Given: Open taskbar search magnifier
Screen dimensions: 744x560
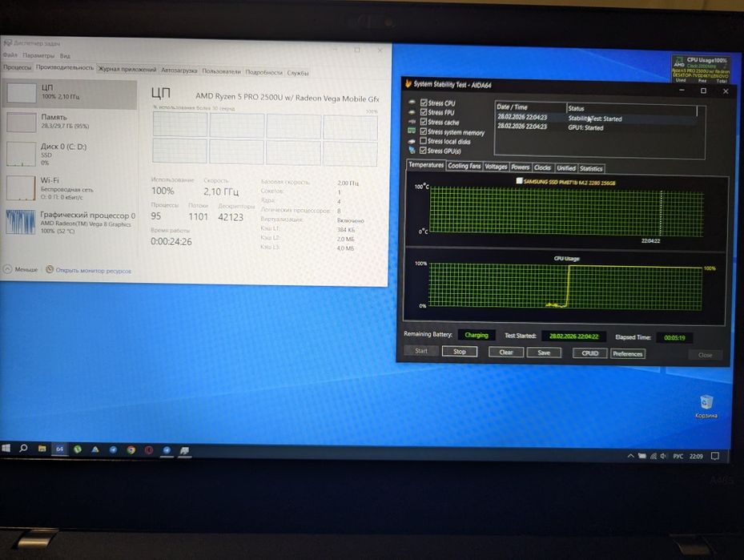Looking at the screenshot, I should coord(23,448).
